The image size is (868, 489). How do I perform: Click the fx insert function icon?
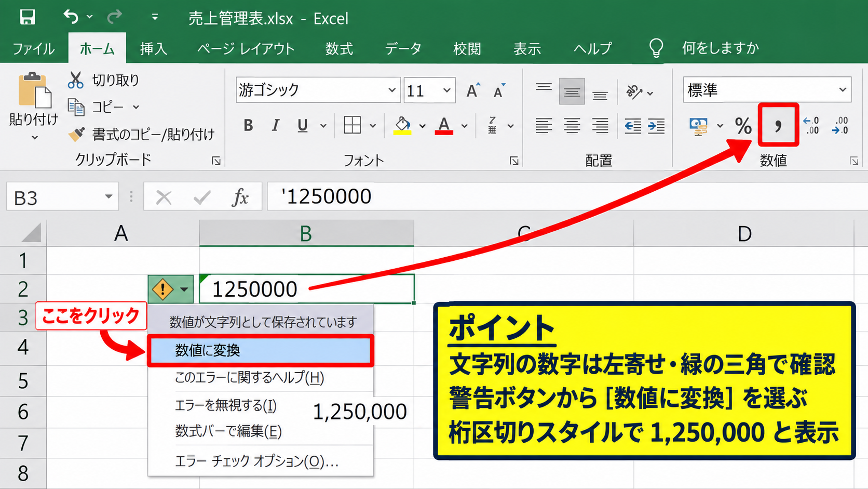pyautogui.click(x=240, y=197)
